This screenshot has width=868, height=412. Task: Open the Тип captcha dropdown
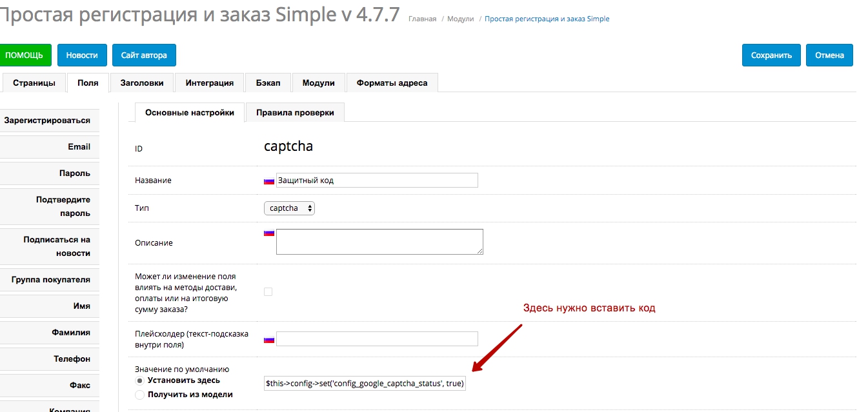pos(289,208)
